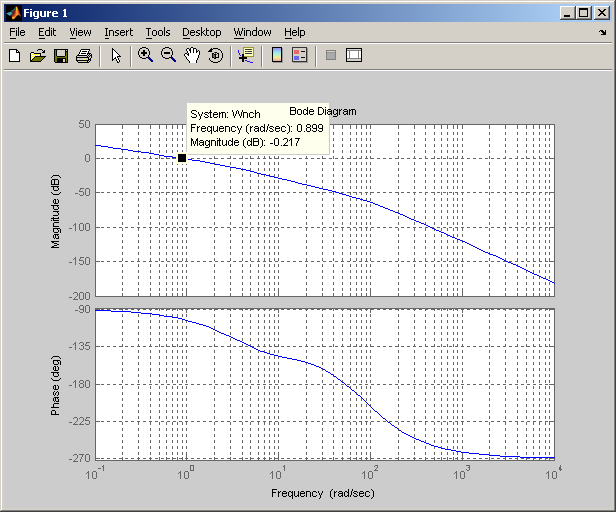
Task: Insert a colorbar using the toolbar icon
Action: pos(277,56)
